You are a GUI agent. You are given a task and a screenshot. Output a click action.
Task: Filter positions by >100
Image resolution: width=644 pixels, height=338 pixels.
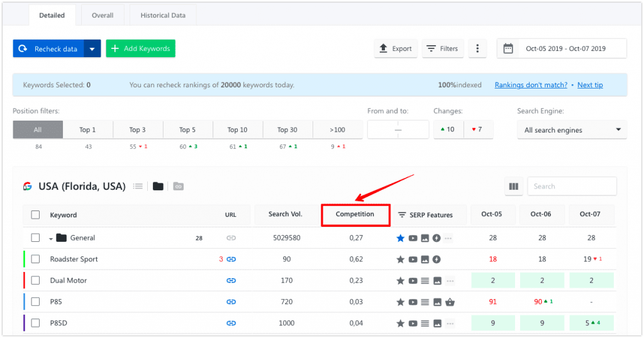pyautogui.click(x=337, y=129)
